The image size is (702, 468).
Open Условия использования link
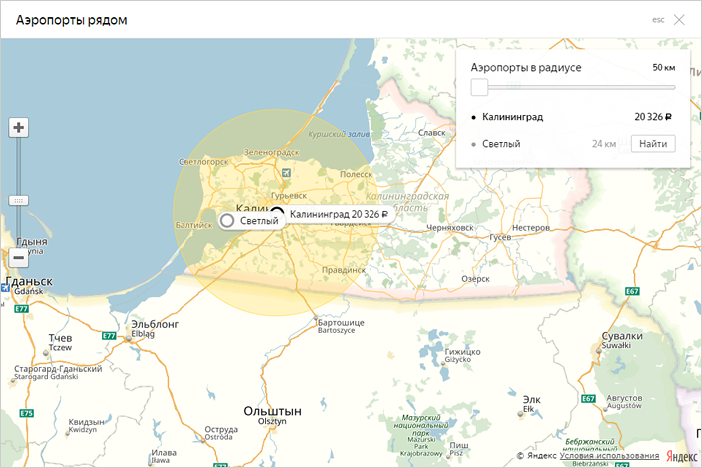(x=609, y=455)
